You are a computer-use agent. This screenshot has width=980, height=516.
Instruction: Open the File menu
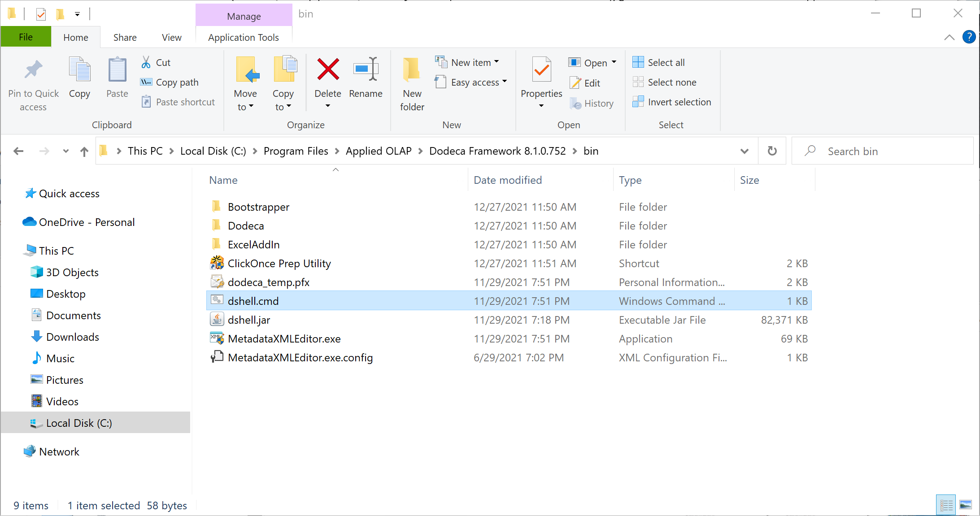coord(26,37)
